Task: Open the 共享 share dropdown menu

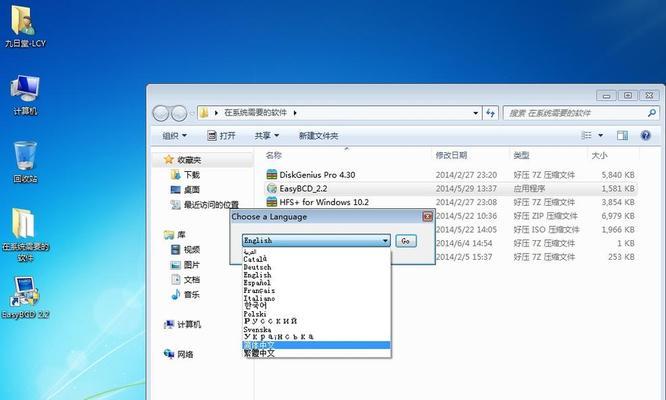Action: pyautogui.click(x=267, y=136)
